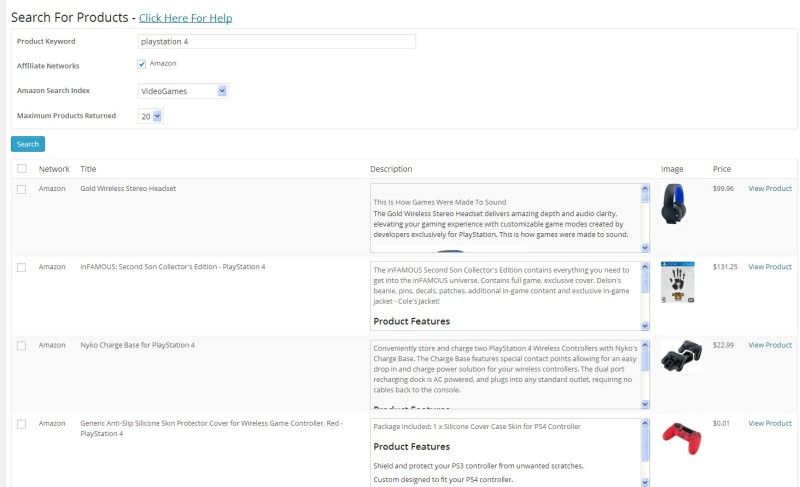Tick the select-all checkbox in table header
This screenshot has height=487, width=800.
[x=21, y=169]
